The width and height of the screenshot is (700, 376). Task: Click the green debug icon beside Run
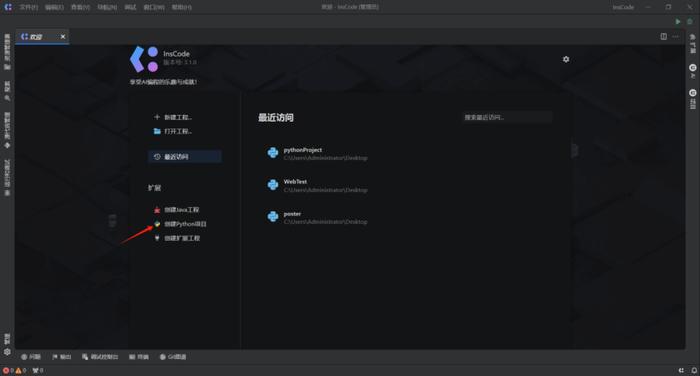pyautogui.click(x=690, y=21)
